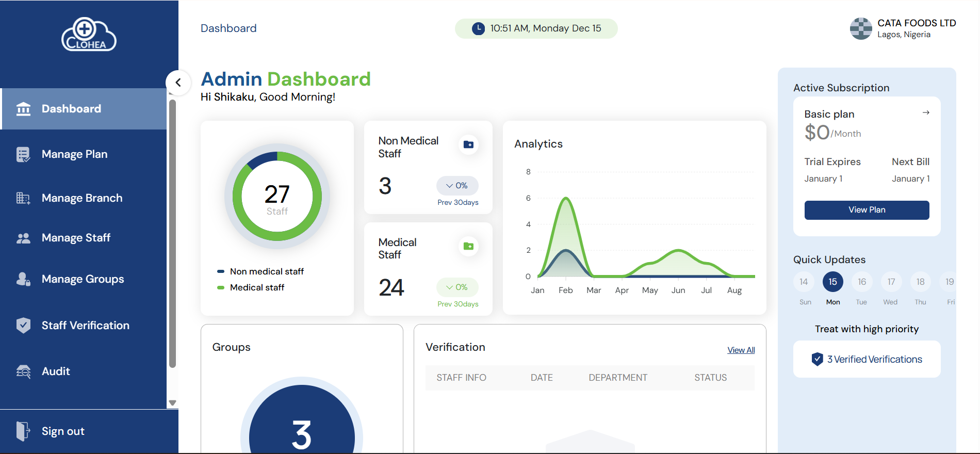Open Manage Groups in sidebar

pos(84,279)
